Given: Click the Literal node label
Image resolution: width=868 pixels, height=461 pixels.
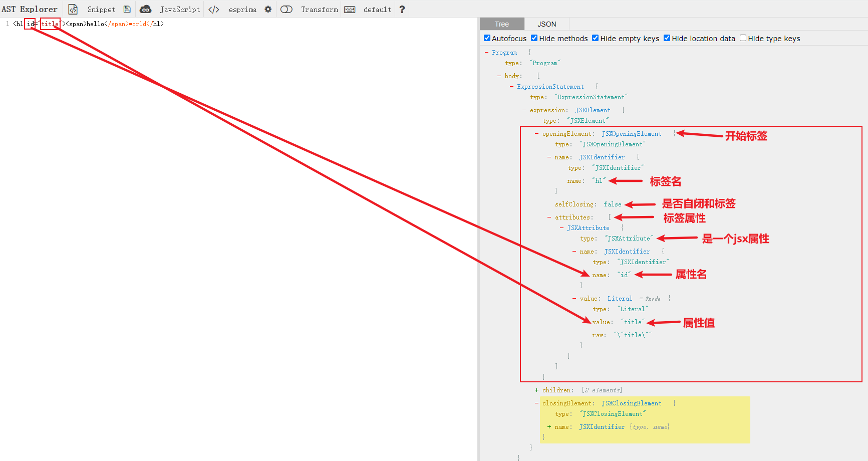Looking at the screenshot, I should pos(620,299).
